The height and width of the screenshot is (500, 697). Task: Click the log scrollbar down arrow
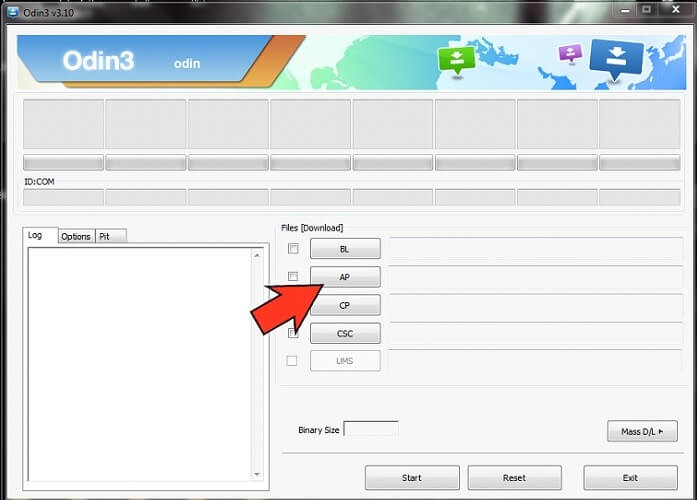[256, 474]
